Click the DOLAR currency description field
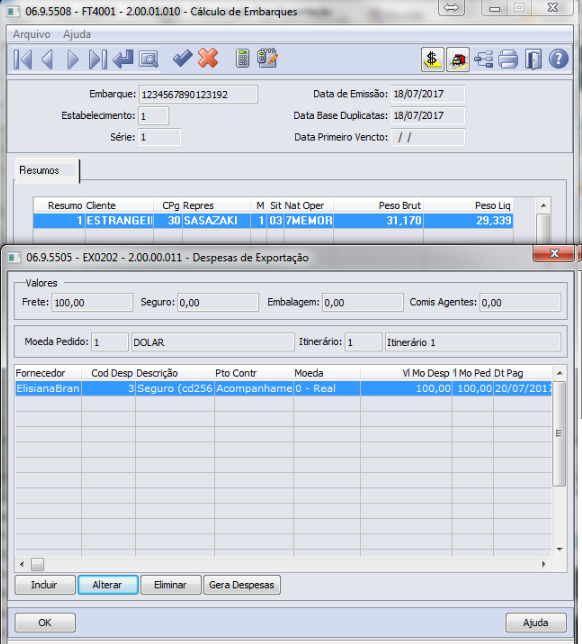582x644 pixels. (x=213, y=342)
